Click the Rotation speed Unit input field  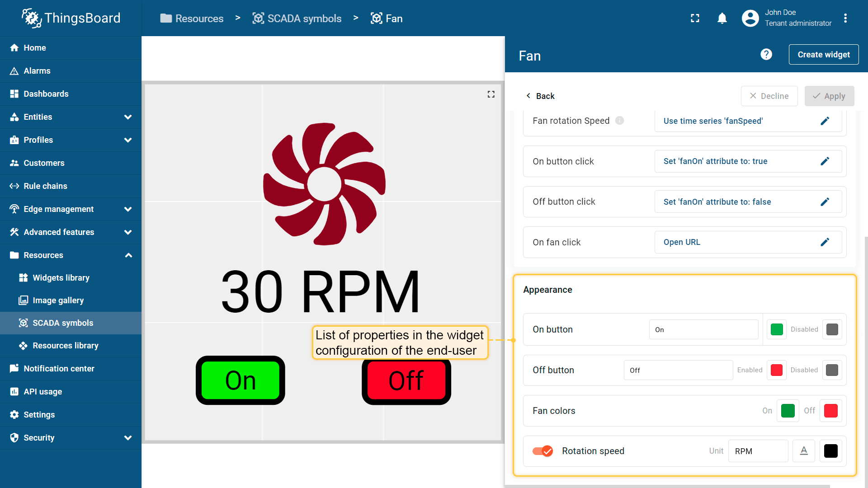tap(758, 451)
